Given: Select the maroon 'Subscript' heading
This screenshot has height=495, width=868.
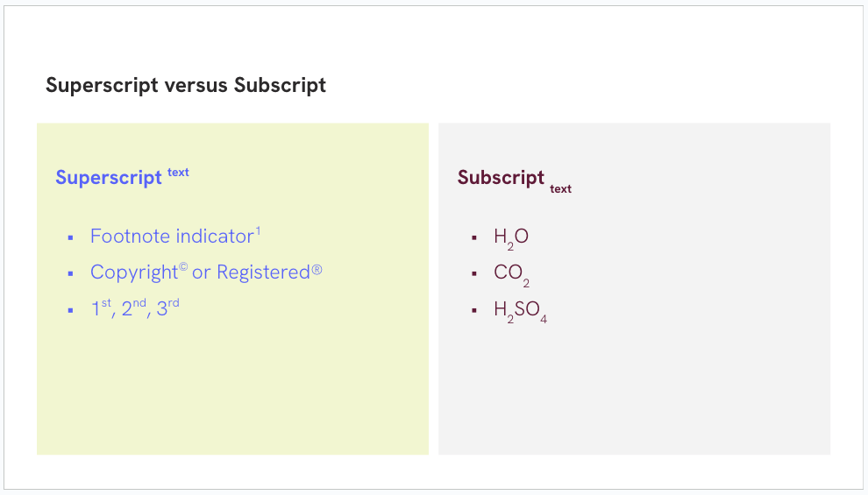Looking at the screenshot, I should click(x=501, y=178).
